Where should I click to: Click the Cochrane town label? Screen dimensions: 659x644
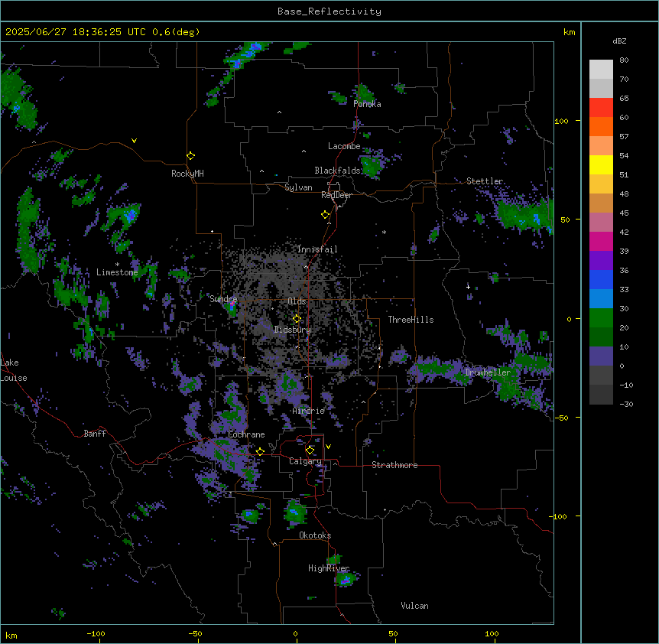(246, 434)
